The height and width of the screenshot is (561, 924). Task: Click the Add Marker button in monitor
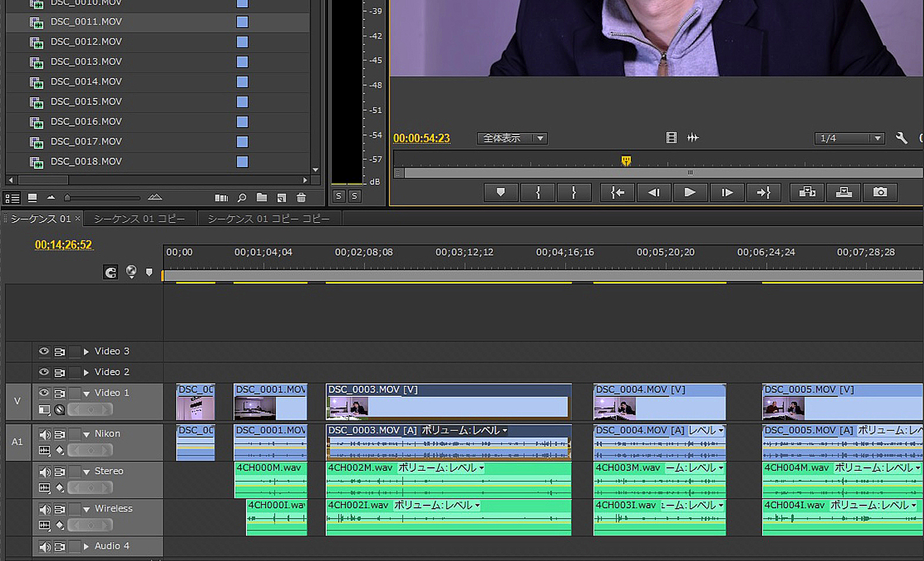coord(500,192)
